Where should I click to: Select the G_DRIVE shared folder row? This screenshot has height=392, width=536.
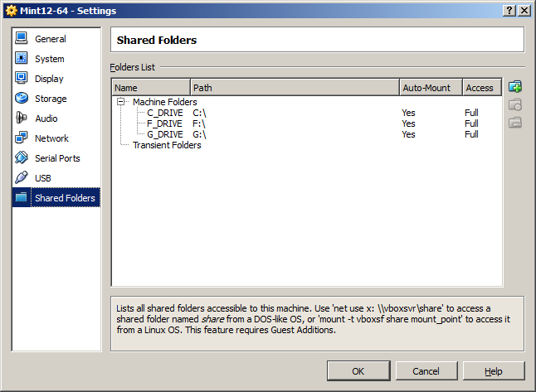point(165,134)
